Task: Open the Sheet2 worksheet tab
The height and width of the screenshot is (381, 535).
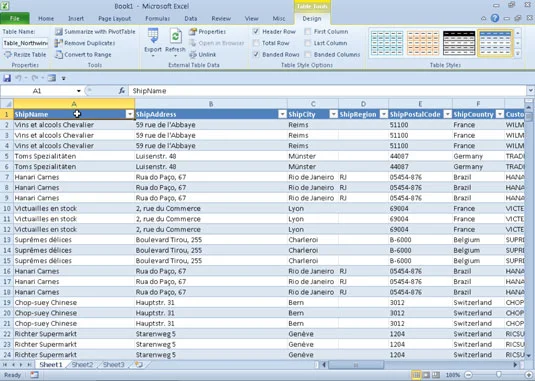Action: point(82,365)
